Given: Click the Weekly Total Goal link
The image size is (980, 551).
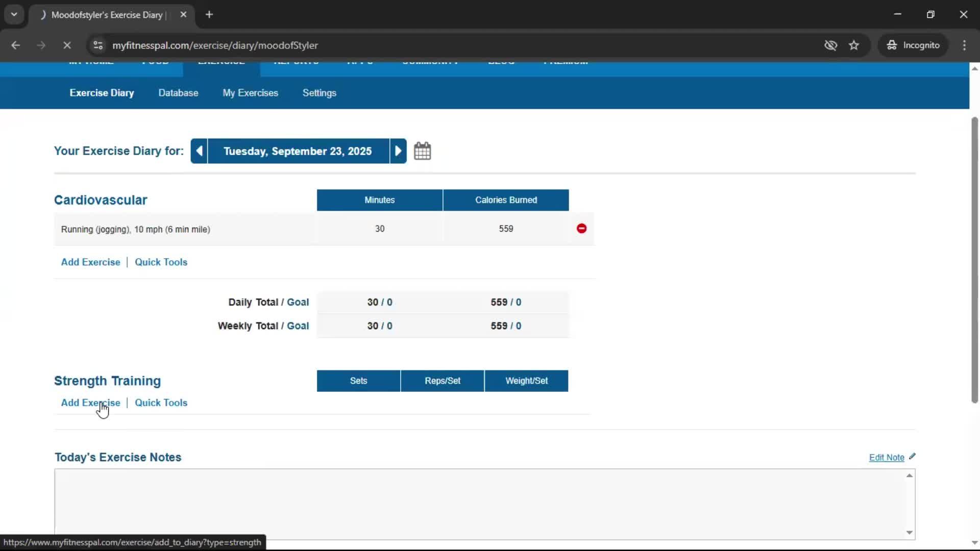Looking at the screenshot, I should (298, 326).
